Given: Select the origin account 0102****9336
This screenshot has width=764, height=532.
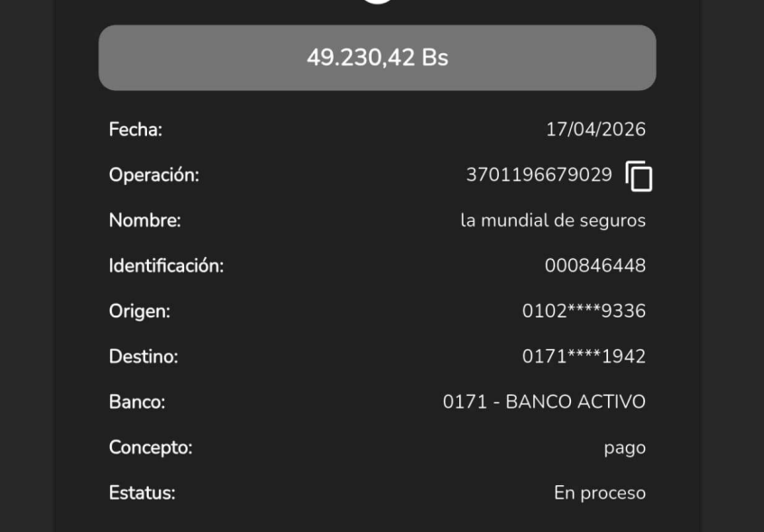Looking at the screenshot, I should [x=584, y=311].
